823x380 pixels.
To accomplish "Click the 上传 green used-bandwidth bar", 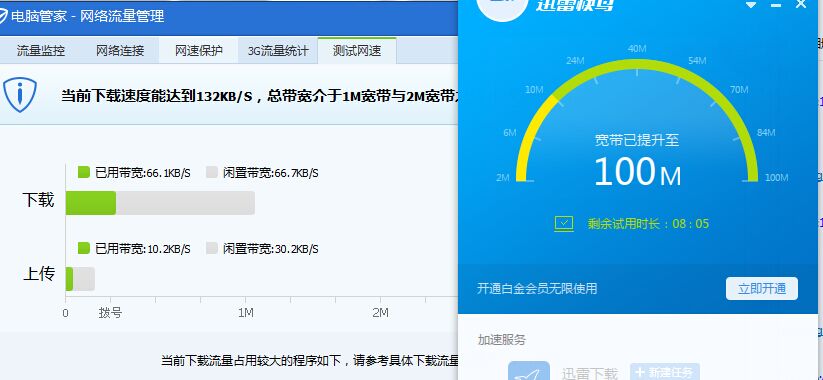I will 69,279.
